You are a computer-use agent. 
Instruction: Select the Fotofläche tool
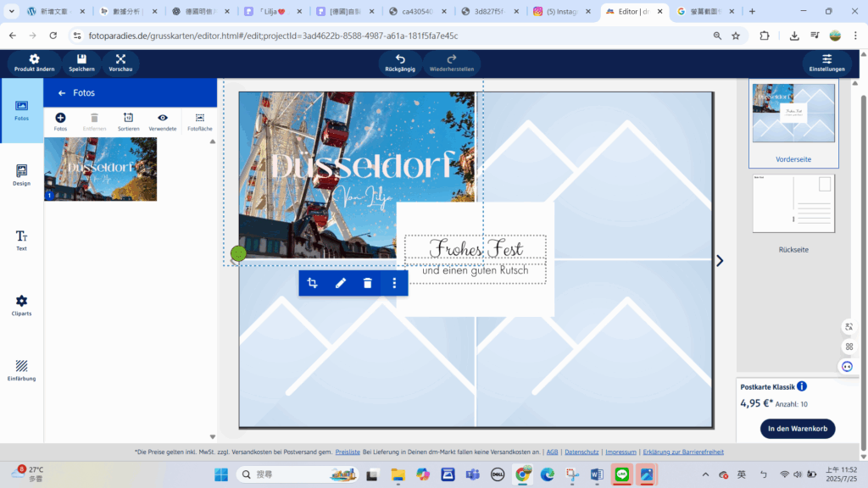click(x=199, y=121)
